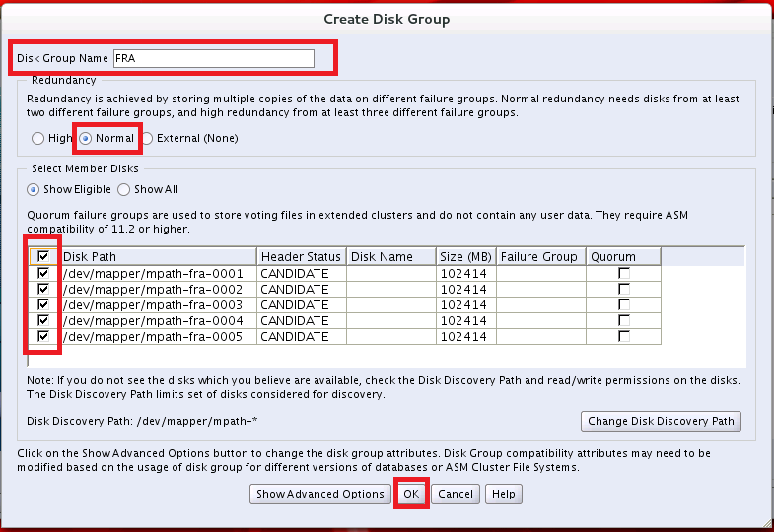Viewport: 775px width, 532px height.
Task: Uncheck disk mpath-fra-0001 checkbox
Action: click(43, 273)
